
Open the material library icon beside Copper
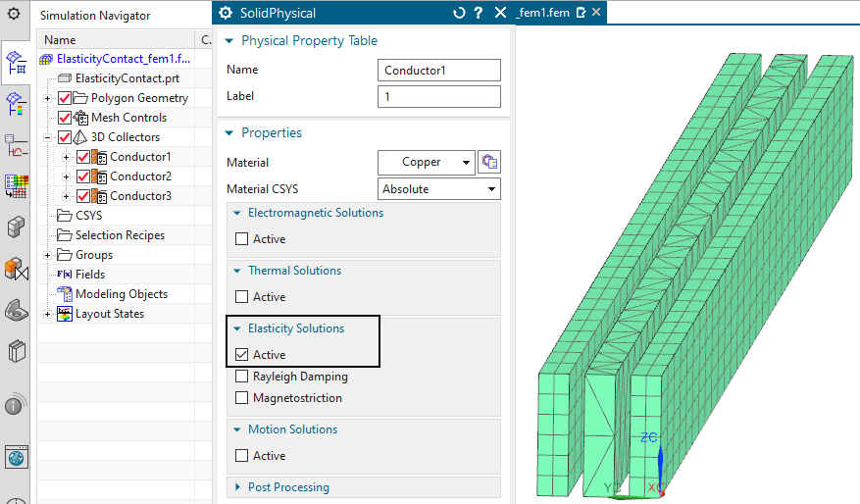tap(489, 163)
